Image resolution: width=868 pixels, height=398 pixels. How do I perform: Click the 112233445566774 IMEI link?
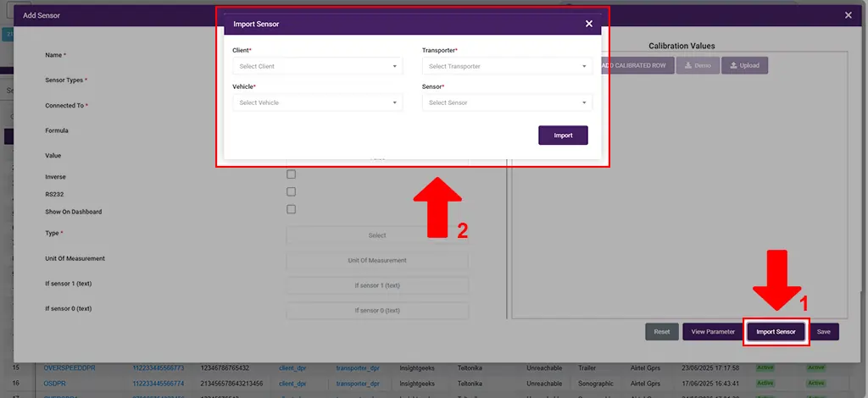pos(158,383)
